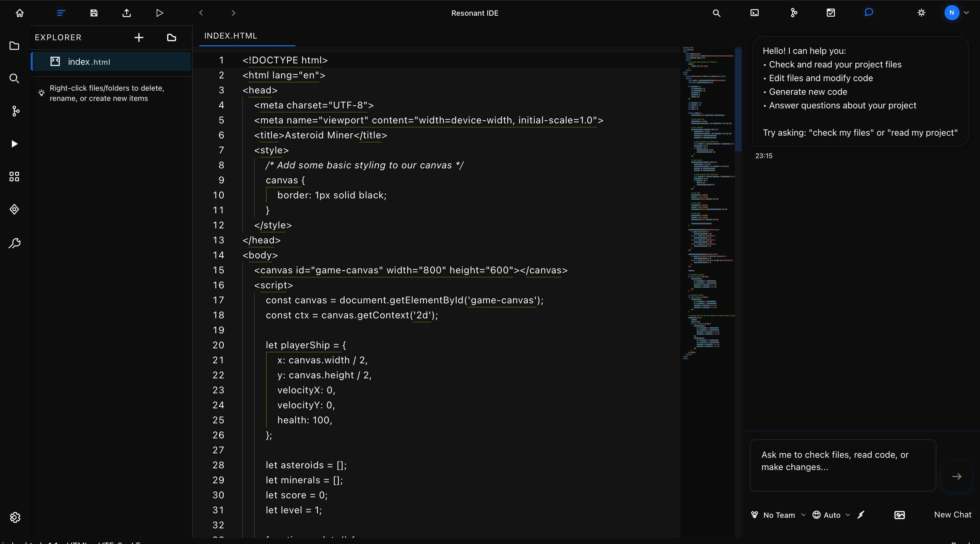Image resolution: width=980 pixels, height=544 pixels.
Task: Toggle the theme brightness setting
Action: coord(921,13)
